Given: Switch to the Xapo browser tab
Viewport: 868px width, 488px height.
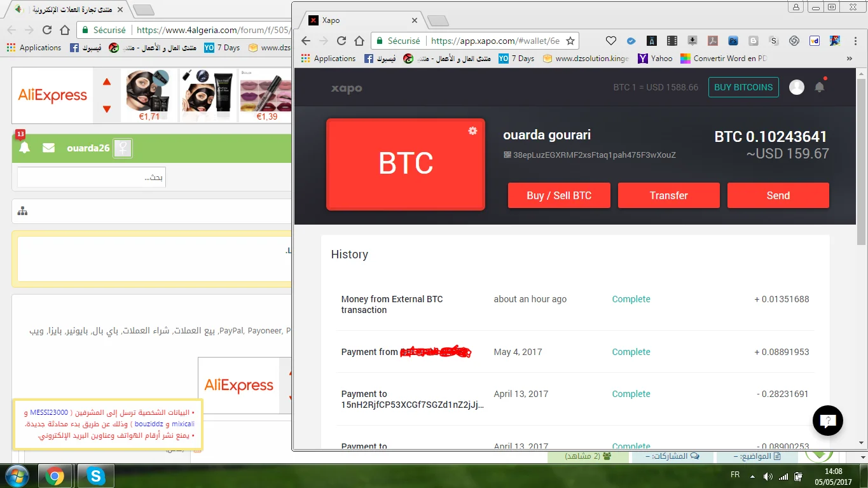Looking at the screenshot, I should [x=362, y=20].
